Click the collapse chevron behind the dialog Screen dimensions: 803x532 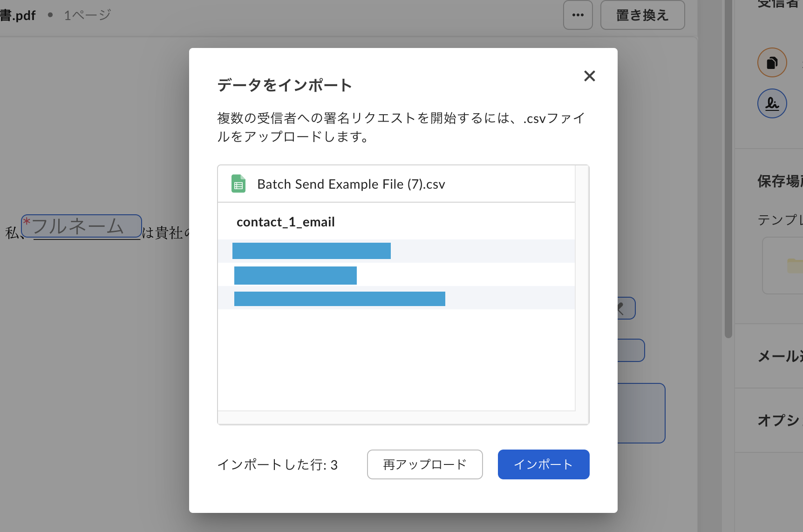[x=622, y=308]
